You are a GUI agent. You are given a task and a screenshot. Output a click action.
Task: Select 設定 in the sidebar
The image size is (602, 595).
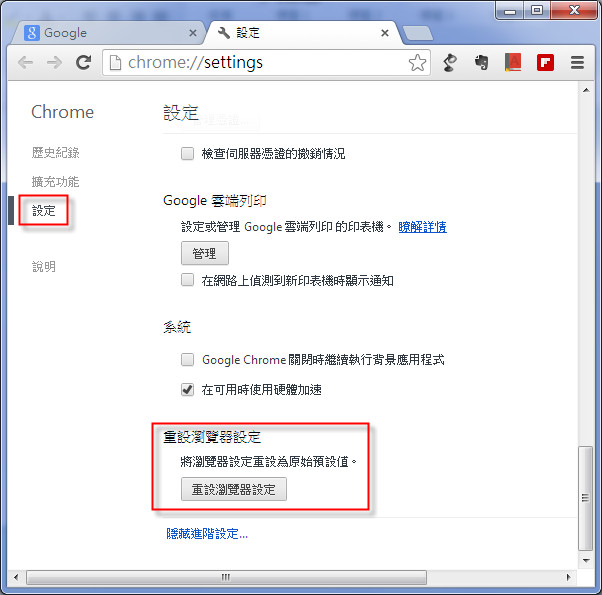(43, 210)
